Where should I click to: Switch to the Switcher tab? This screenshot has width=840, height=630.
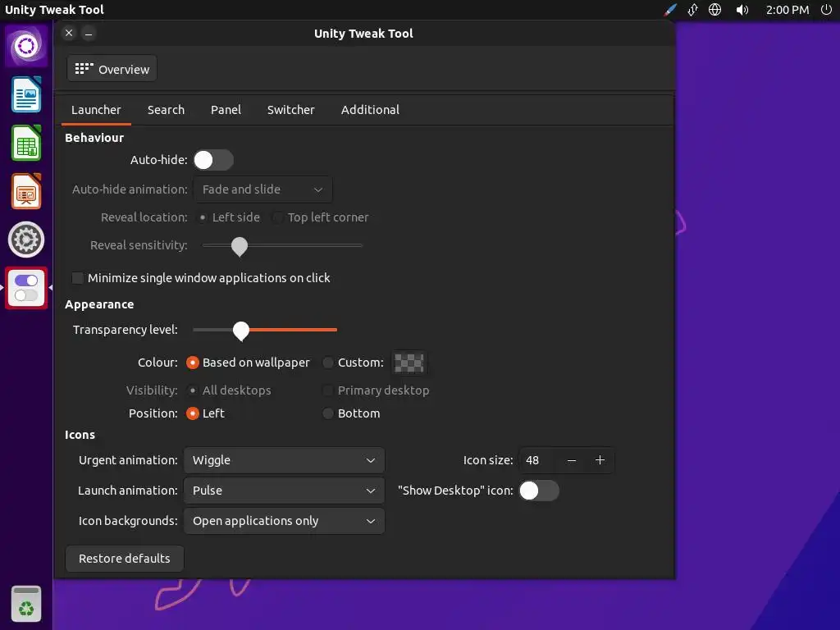coord(291,110)
